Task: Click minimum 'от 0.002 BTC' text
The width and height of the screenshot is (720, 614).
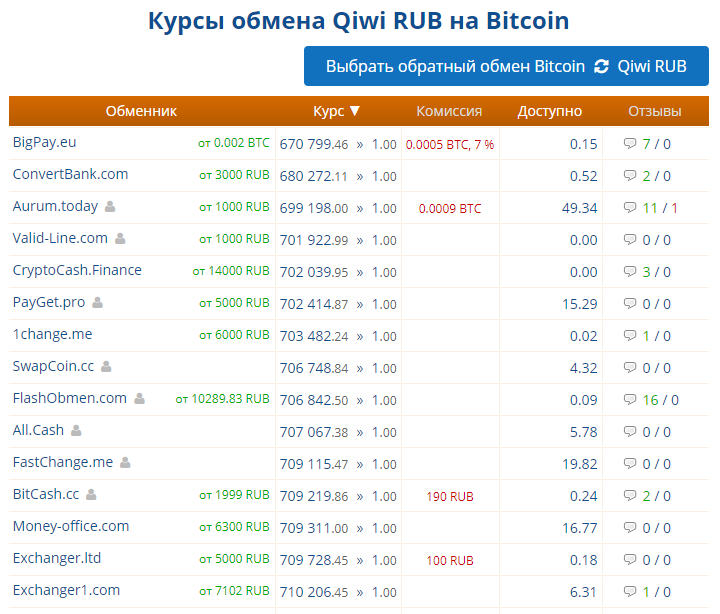Action: 234,143
